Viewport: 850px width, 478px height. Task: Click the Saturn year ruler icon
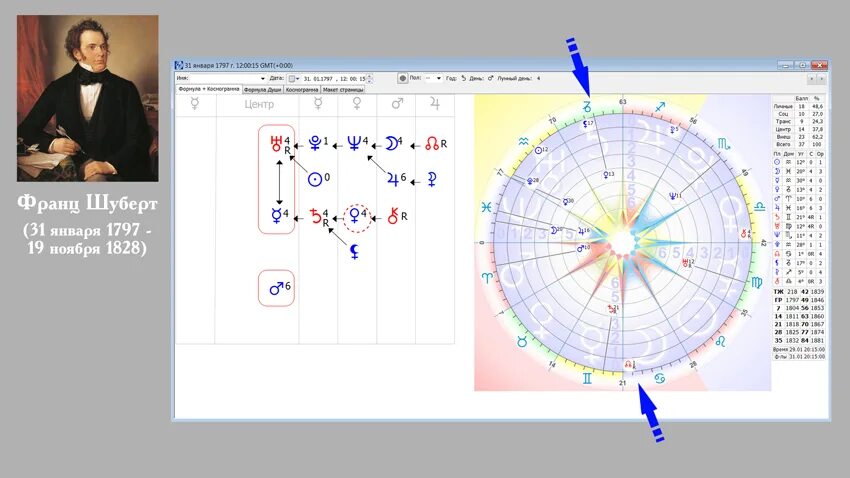click(x=463, y=78)
